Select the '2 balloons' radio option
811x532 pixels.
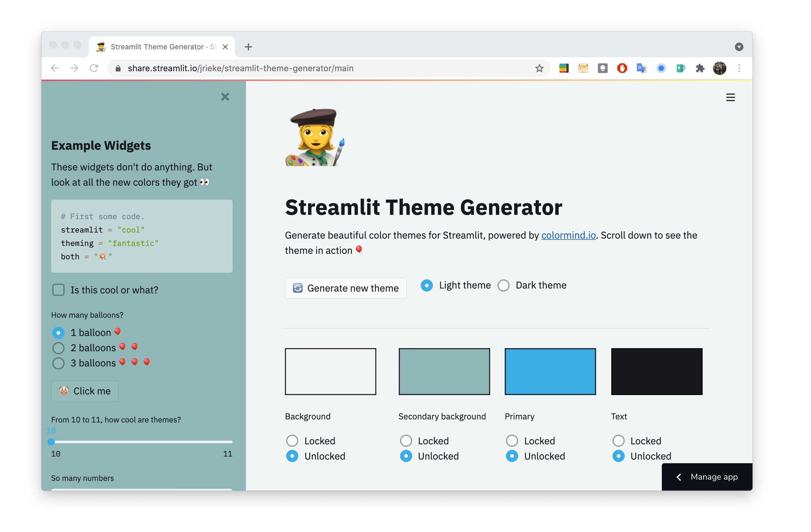(59, 348)
